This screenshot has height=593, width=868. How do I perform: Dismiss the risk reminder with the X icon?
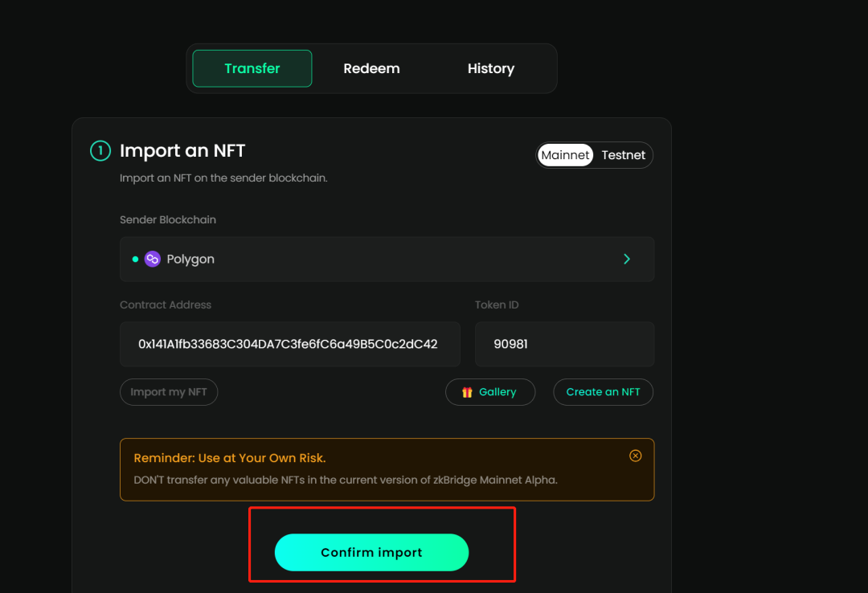tap(635, 456)
